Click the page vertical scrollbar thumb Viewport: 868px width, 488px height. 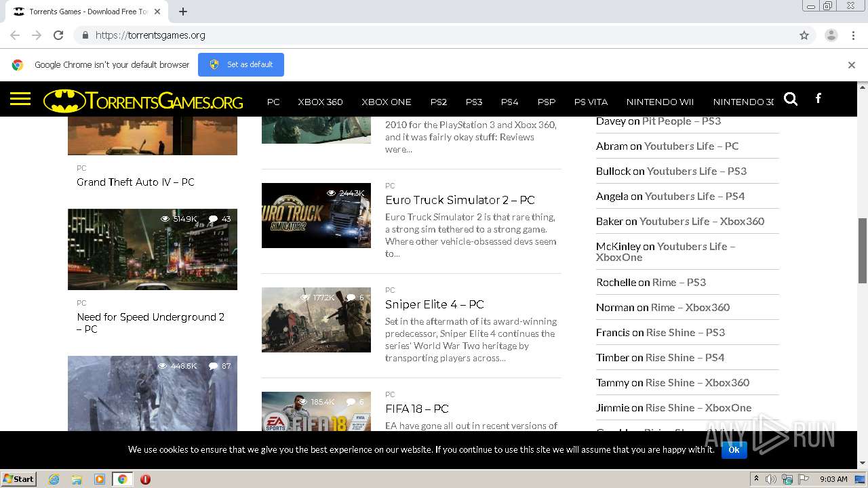(x=863, y=250)
